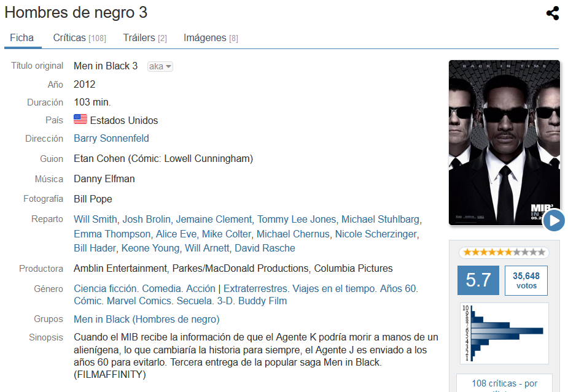Screen dimensions: 568x392
Task: Play trailer using the blue play button
Action: point(553,220)
